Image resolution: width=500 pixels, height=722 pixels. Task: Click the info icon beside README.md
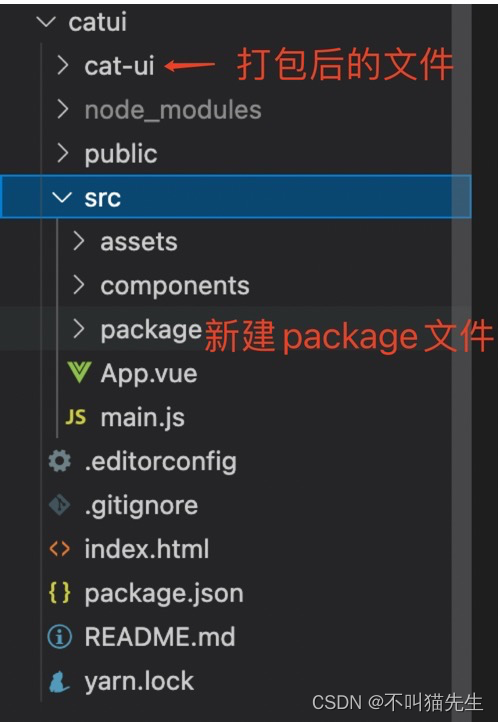60,637
